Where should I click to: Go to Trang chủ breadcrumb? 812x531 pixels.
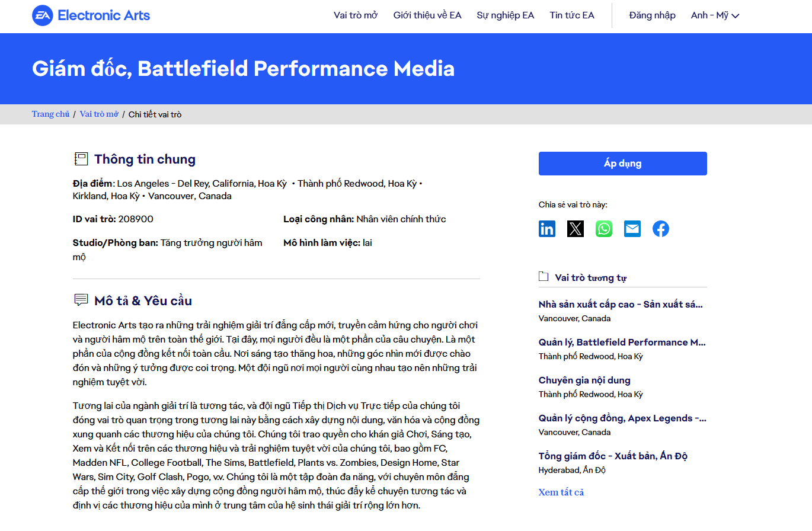click(x=50, y=114)
